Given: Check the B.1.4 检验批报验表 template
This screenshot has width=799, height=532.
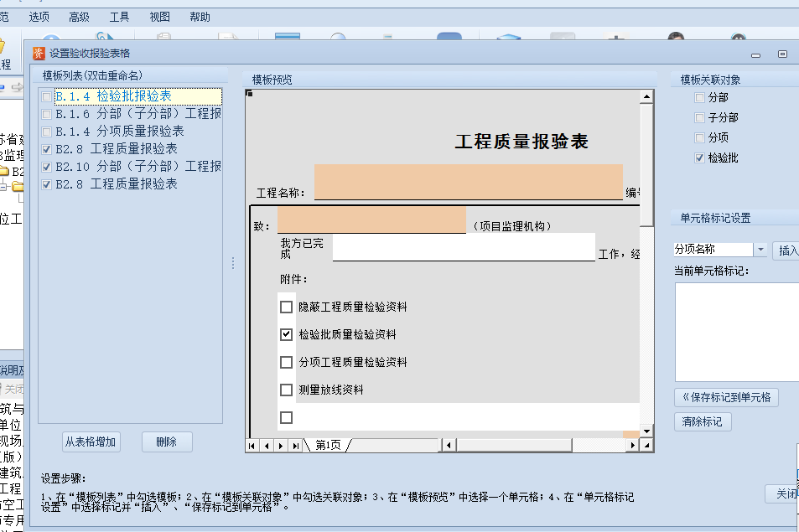Looking at the screenshot, I should pos(47,96).
